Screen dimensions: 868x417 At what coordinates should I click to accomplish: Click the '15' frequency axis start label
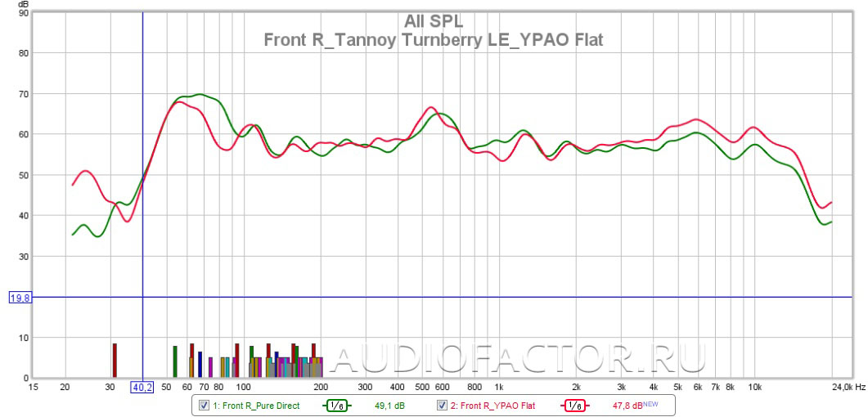click(x=34, y=387)
